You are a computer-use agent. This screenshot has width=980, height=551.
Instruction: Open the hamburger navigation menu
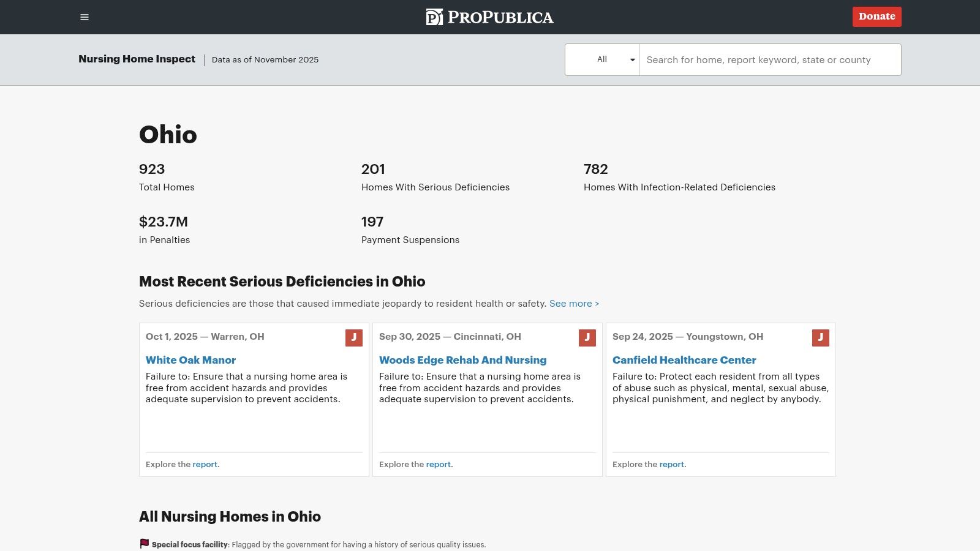pos(84,17)
